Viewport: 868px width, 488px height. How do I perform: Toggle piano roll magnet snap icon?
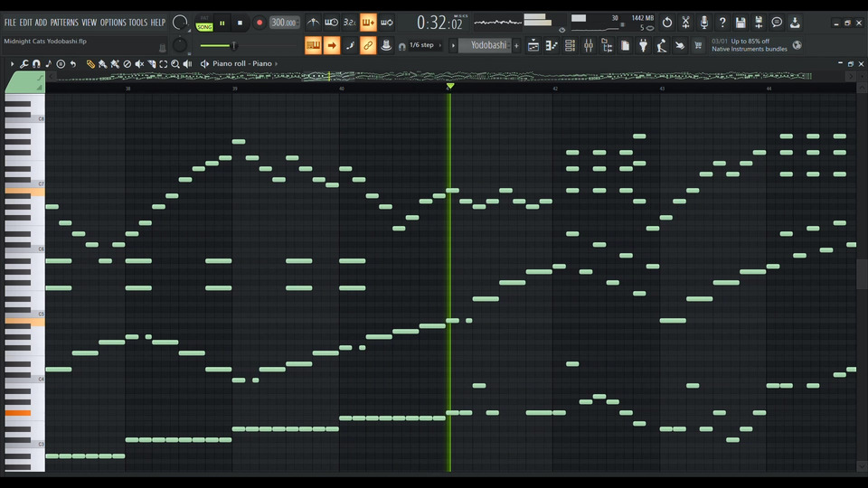pyautogui.click(x=36, y=64)
